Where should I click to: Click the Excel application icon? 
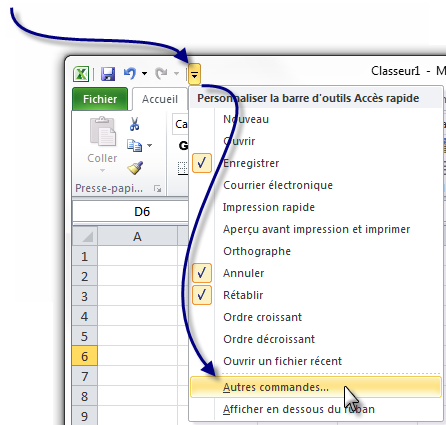pyautogui.click(x=81, y=74)
